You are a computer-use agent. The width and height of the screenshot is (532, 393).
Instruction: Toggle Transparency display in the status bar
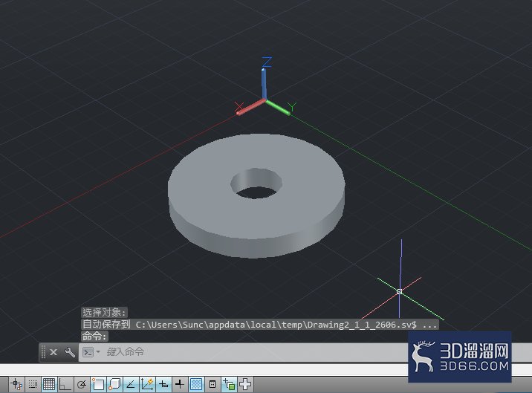196,384
